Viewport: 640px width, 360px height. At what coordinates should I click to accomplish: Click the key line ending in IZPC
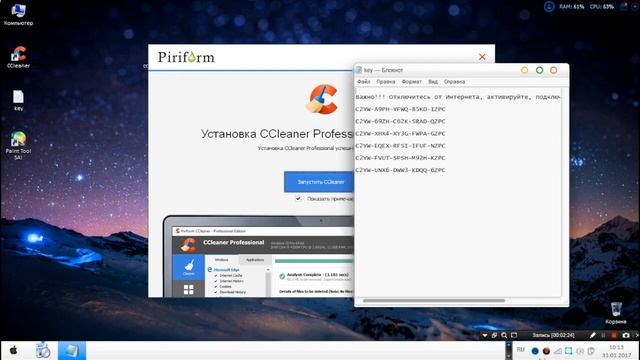400,109
